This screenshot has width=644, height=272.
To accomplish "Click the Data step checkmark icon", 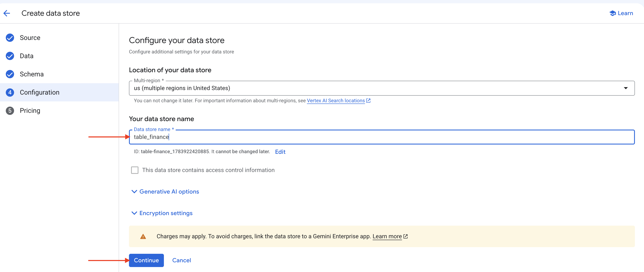I will [10, 56].
